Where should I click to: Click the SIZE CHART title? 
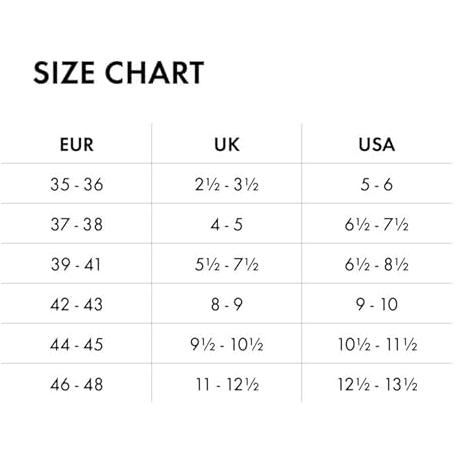click(x=118, y=73)
